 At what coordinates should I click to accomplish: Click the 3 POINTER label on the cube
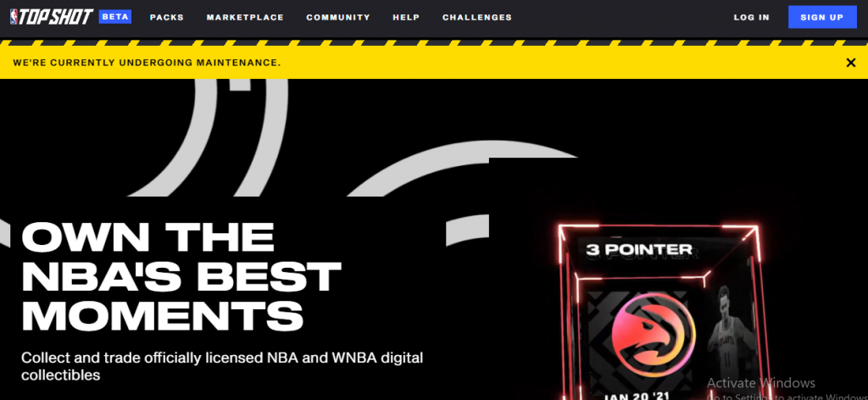tap(639, 250)
